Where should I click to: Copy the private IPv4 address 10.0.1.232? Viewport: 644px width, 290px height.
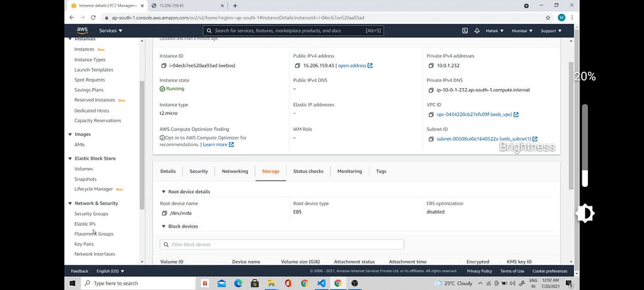pyautogui.click(x=431, y=65)
